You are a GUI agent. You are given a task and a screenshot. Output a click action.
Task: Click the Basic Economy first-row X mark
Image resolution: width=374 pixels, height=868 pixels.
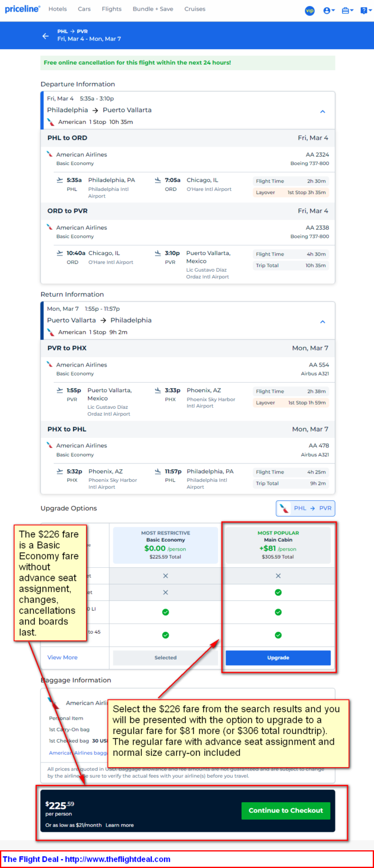165,576
